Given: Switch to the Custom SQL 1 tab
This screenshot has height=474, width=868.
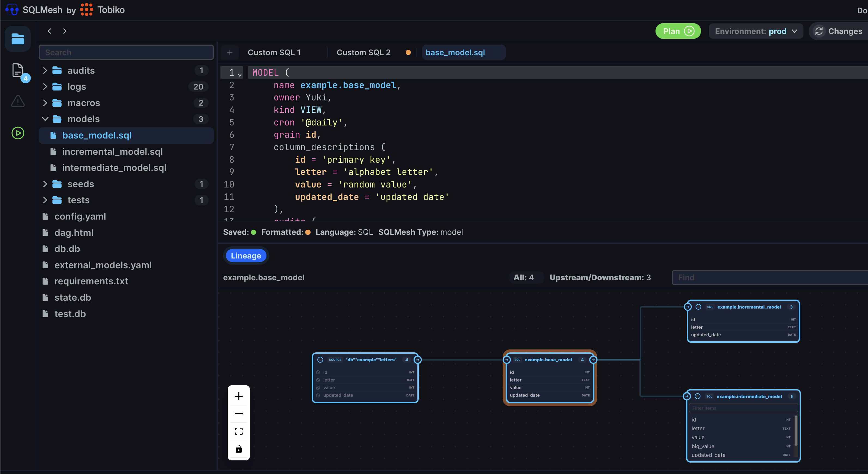Looking at the screenshot, I should point(275,52).
